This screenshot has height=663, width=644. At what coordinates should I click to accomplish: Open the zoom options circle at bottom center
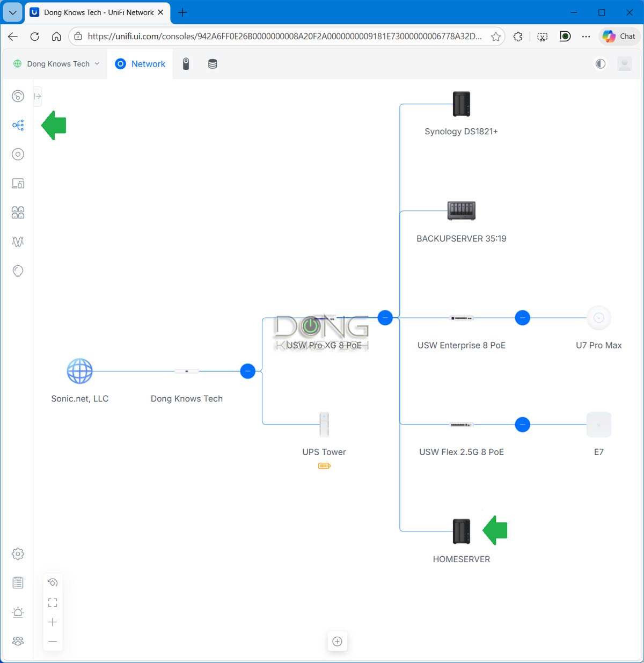tap(337, 641)
